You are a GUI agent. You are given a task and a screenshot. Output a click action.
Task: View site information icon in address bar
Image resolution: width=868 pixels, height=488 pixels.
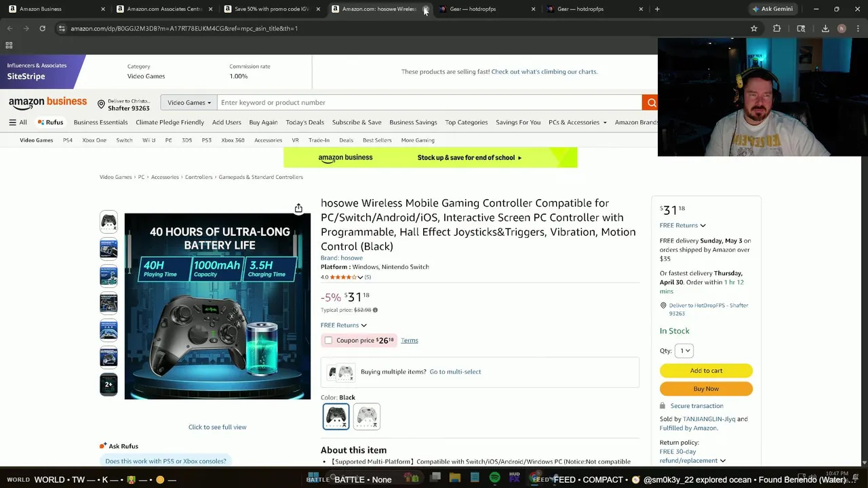[62, 28]
